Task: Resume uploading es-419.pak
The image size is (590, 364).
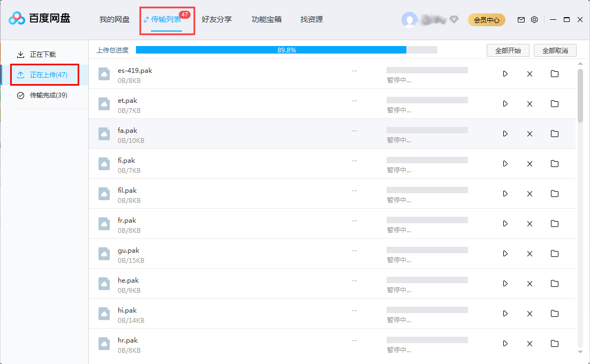Action: 505,74
